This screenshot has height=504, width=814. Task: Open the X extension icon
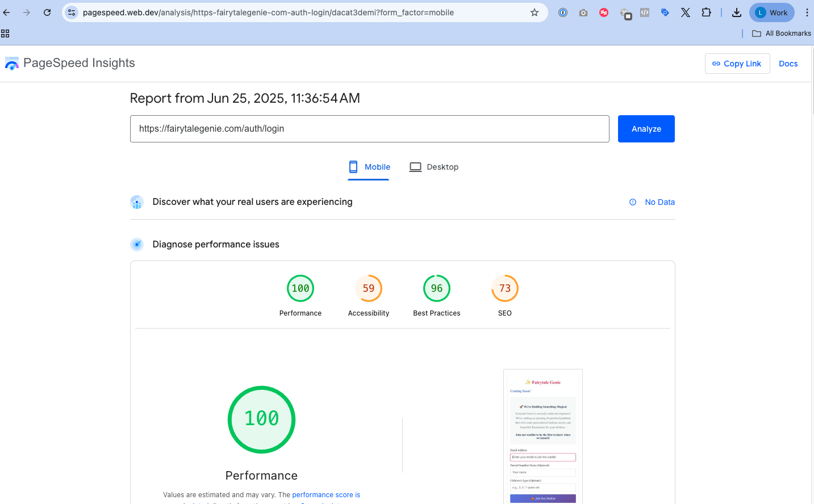tap(686, 12)
